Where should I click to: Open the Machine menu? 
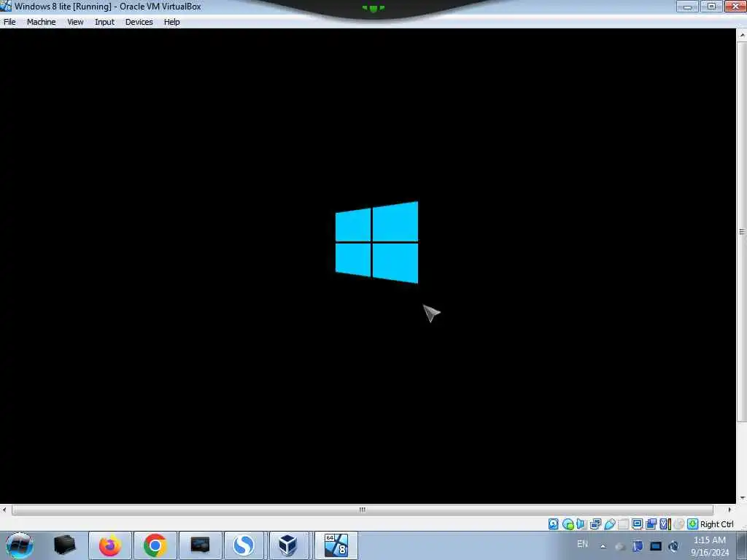[x=41, y=22]
